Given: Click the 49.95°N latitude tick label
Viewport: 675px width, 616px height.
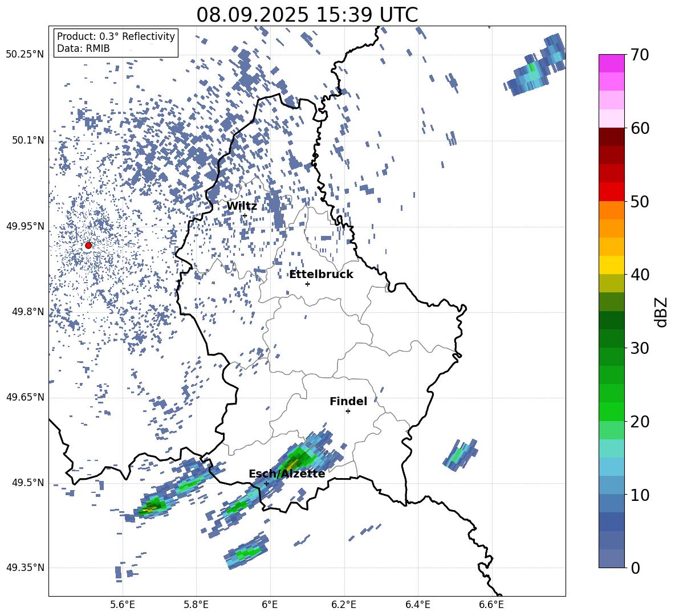Looking at the screenshot, I should point(25,226).
